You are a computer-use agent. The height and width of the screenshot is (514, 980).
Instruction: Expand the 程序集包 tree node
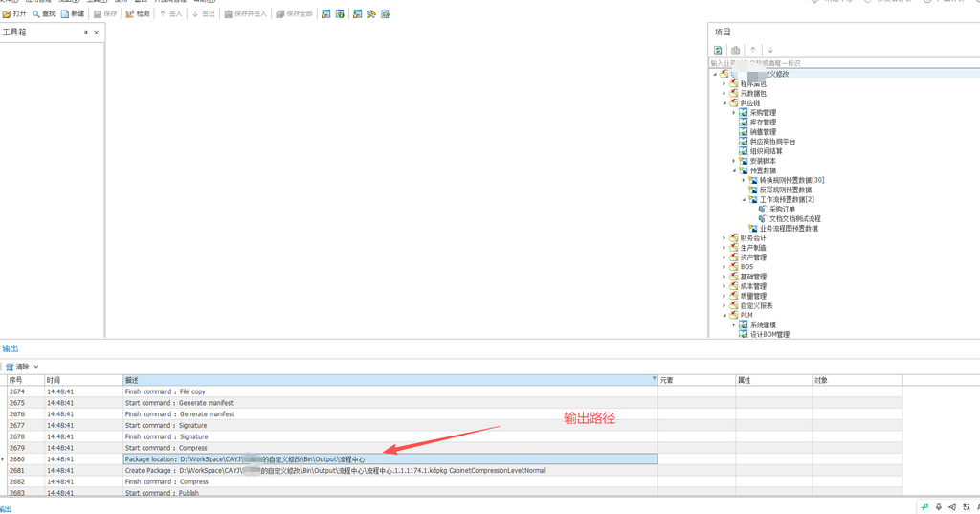coord(724,84)
